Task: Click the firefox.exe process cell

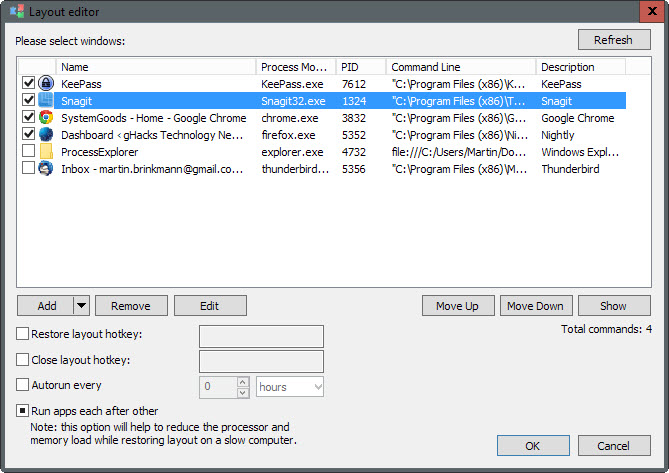Action: (x=288, y=135)
